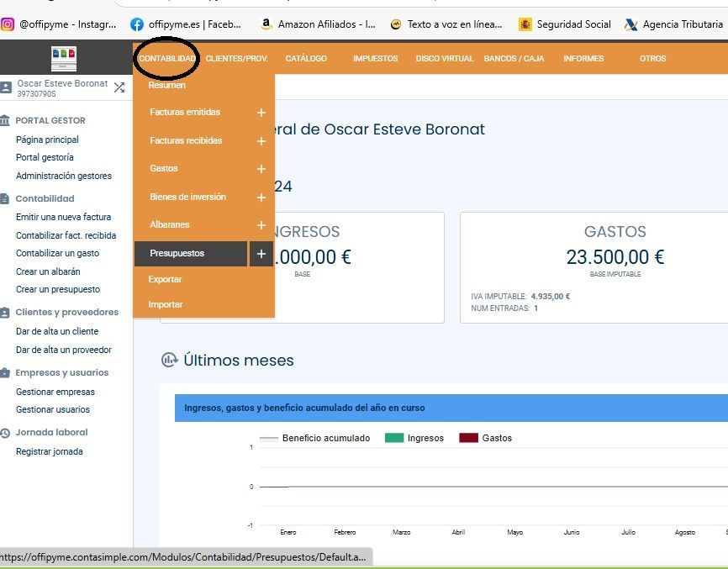The width and height of the screenshot is (728, 569).
Task: Go to Página principal in sidebar
Action: 47,140
